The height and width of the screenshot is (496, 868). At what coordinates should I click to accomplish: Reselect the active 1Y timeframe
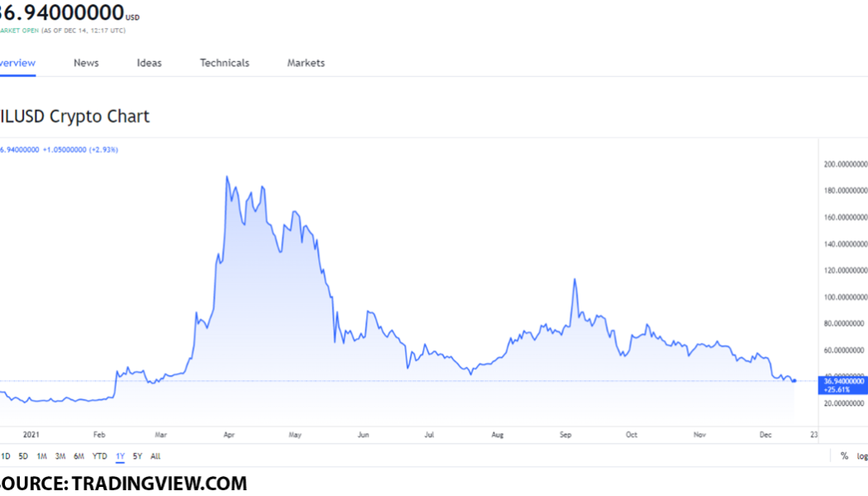119,455
